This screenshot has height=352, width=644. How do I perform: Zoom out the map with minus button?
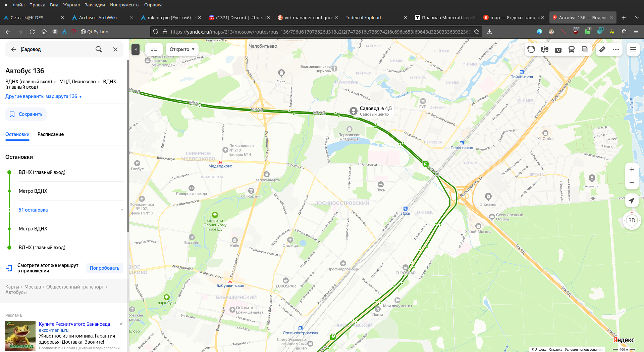632,183
